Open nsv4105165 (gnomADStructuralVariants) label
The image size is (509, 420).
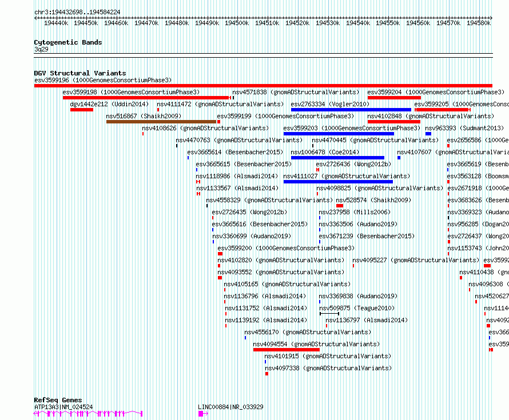[x=287, y=284]
